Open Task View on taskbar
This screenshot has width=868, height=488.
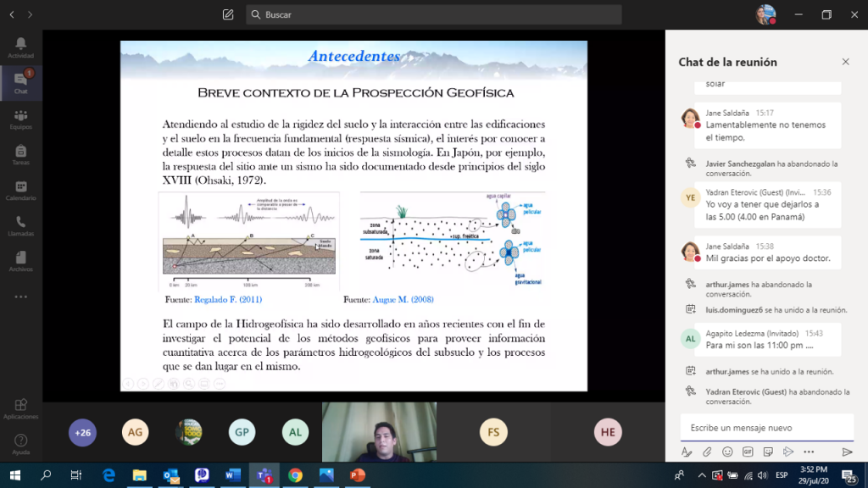pyautogui.click(x=76, y=475)
